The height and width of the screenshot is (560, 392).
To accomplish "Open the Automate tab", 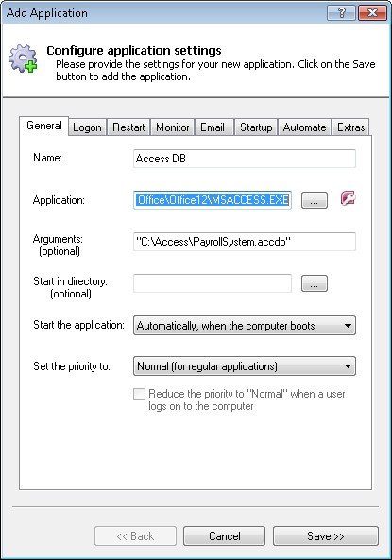I will click(304, 127).
